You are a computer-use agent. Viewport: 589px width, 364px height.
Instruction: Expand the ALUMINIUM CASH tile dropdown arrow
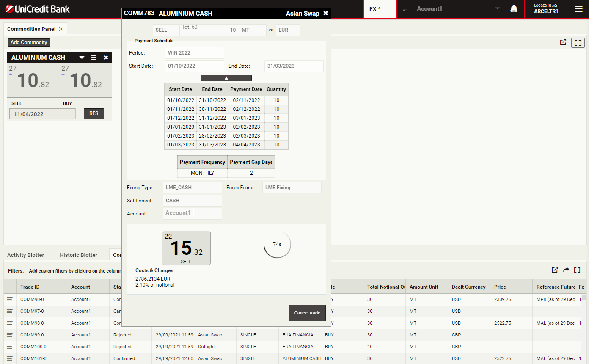click(x=82, y=58)
